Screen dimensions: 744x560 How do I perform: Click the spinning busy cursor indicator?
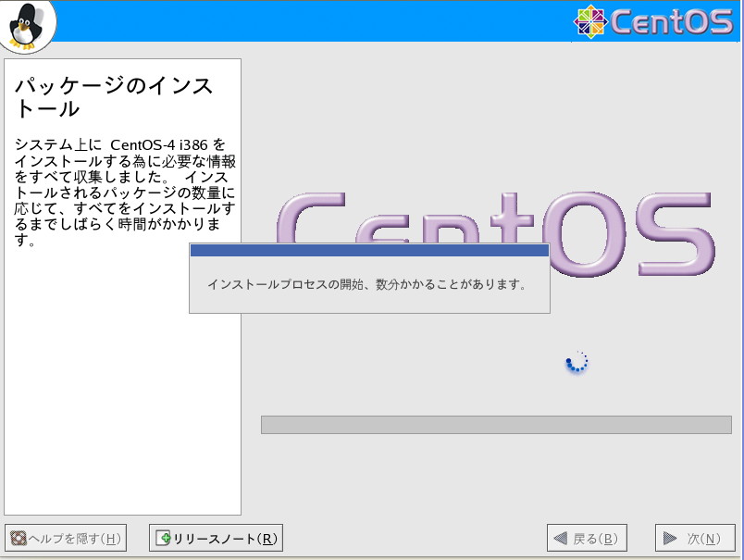[577, 362]
